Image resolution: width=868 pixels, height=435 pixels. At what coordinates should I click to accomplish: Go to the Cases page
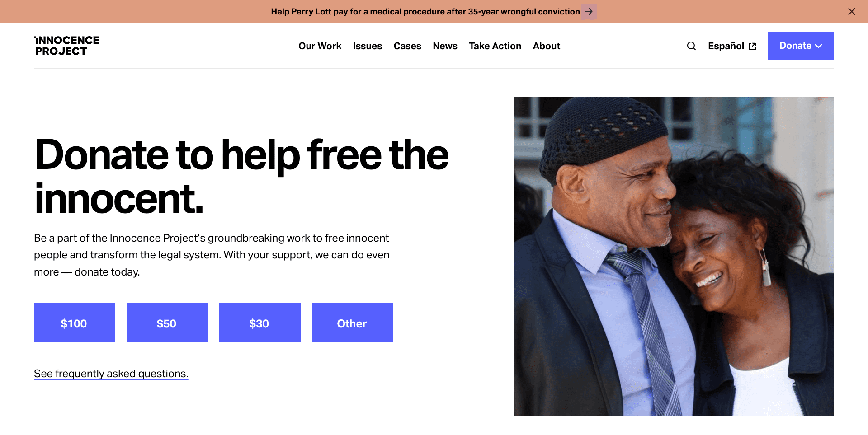pos(407,46)
